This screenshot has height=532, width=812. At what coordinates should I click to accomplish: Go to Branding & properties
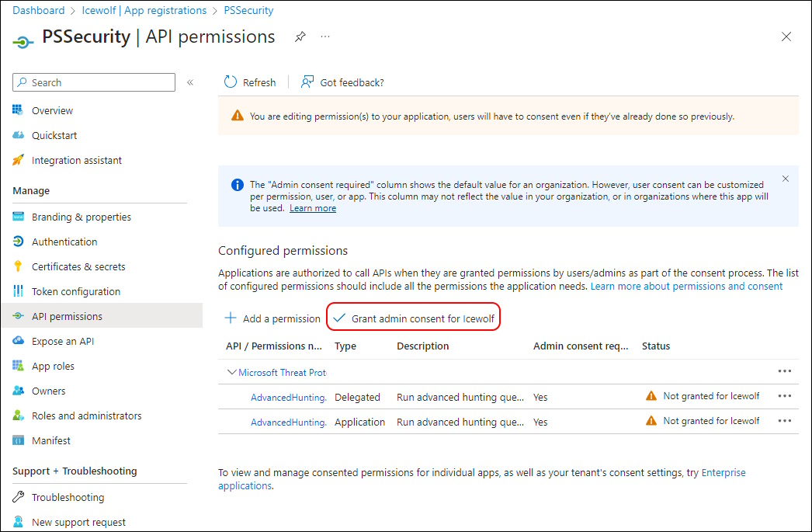(82, 217)
